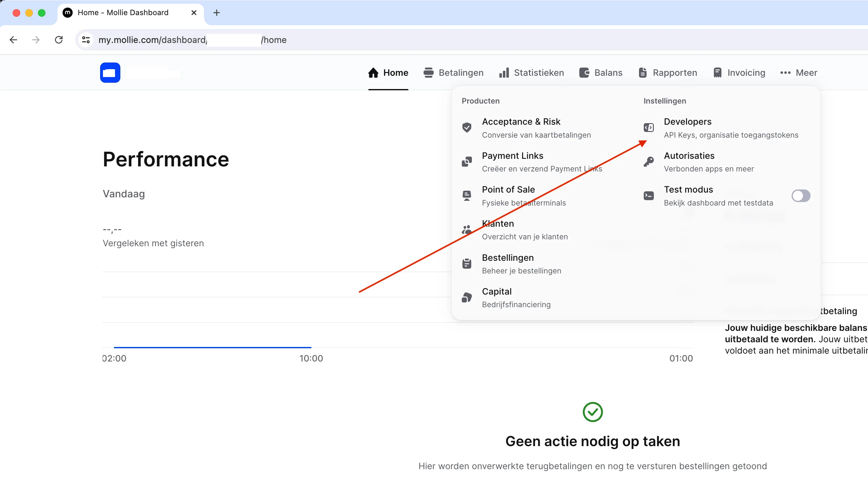Open Bestellingen from the menu

click(x=511, y=264)
